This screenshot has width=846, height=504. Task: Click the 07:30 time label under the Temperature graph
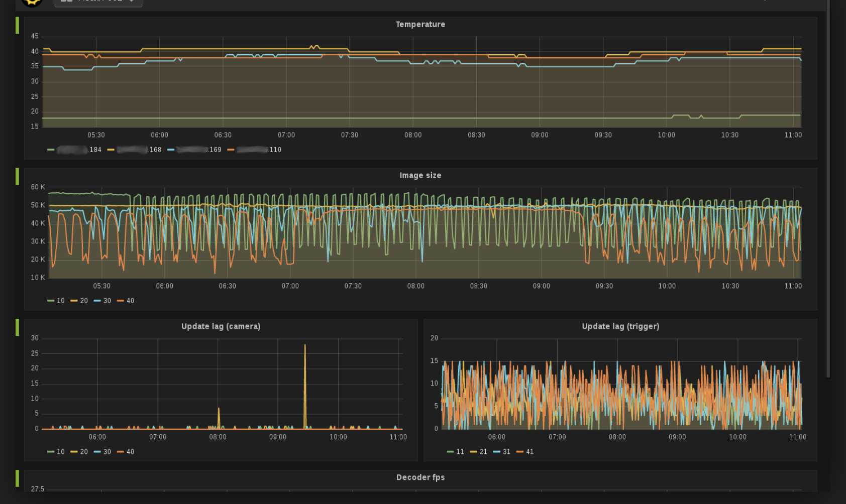(350, 135)
